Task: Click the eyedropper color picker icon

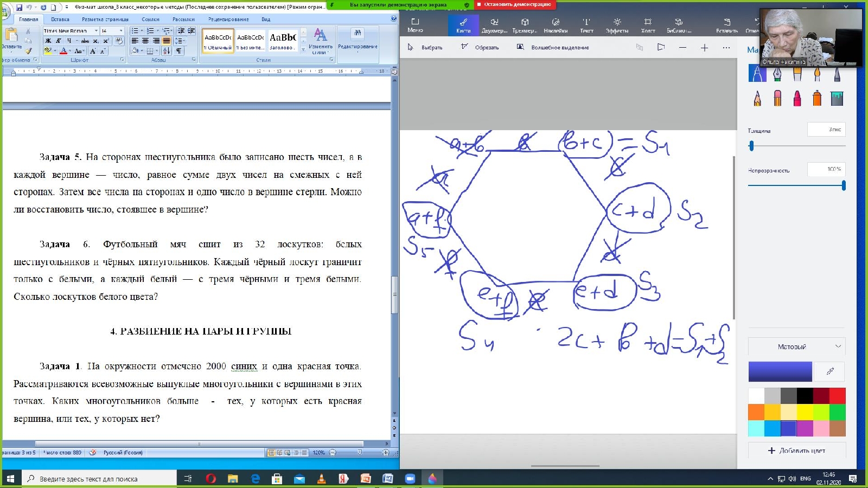Action: click(x=830, y=371)
